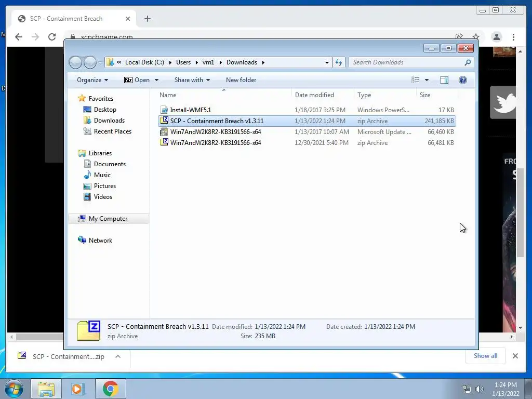Open the Videos library
The width and height of the screenshot is (532, 399).
(x=103, y=197)
